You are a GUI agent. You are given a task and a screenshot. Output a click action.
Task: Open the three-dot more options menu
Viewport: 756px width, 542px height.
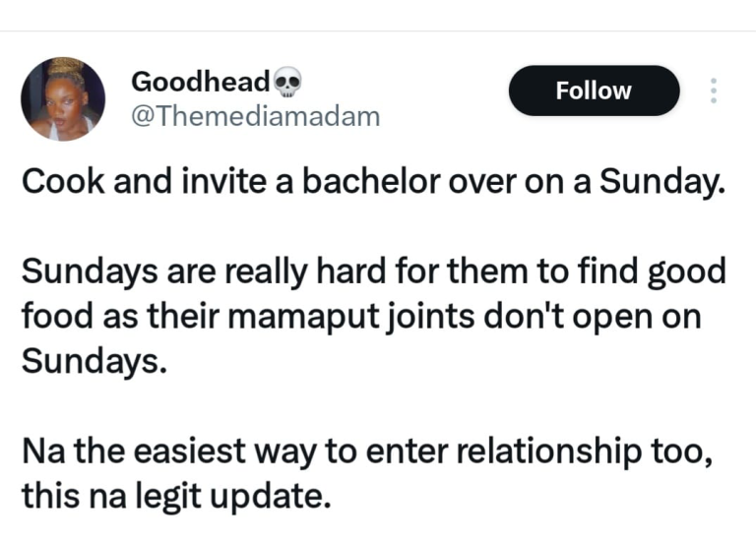tap(714, 91)
